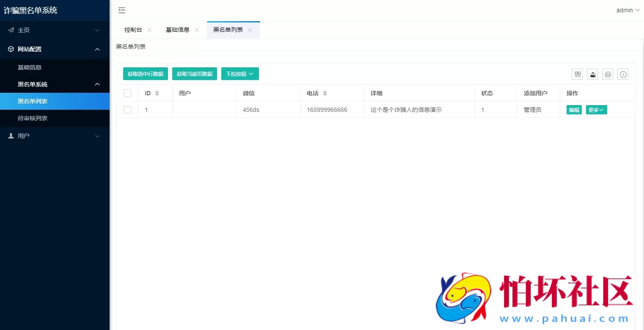Click the 用户 user icon in sidebar

click(11, 136)
